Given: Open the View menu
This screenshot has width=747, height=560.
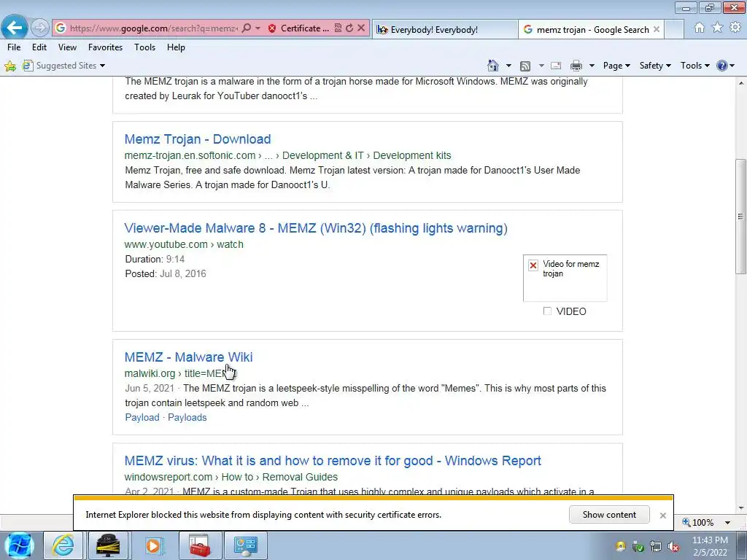Looking at the screenshot, I should (67, 47).
